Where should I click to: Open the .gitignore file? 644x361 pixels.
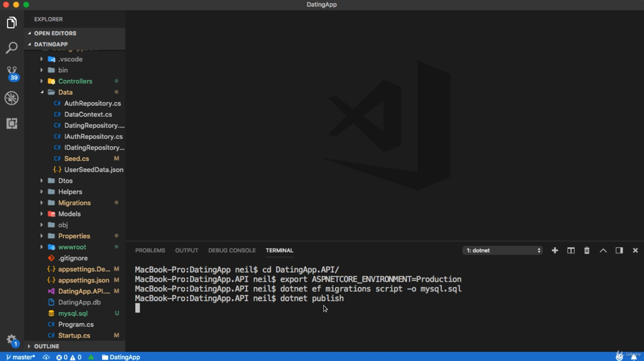pos(75,258)
